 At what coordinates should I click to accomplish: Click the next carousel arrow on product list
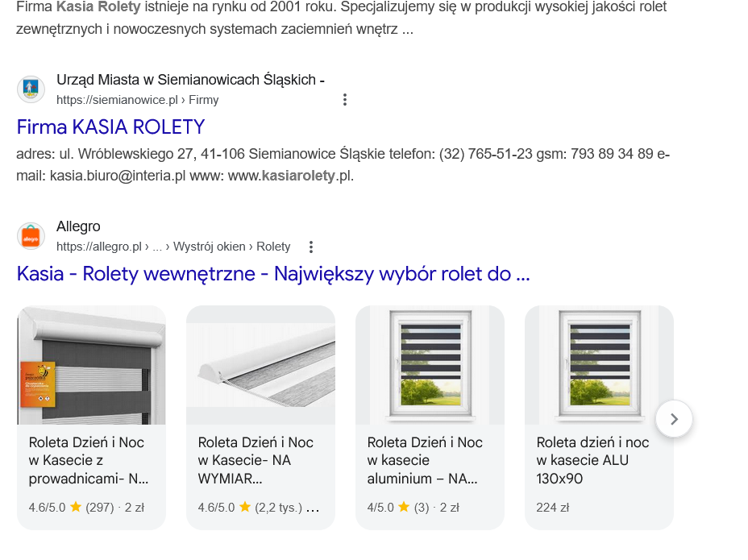674,418
